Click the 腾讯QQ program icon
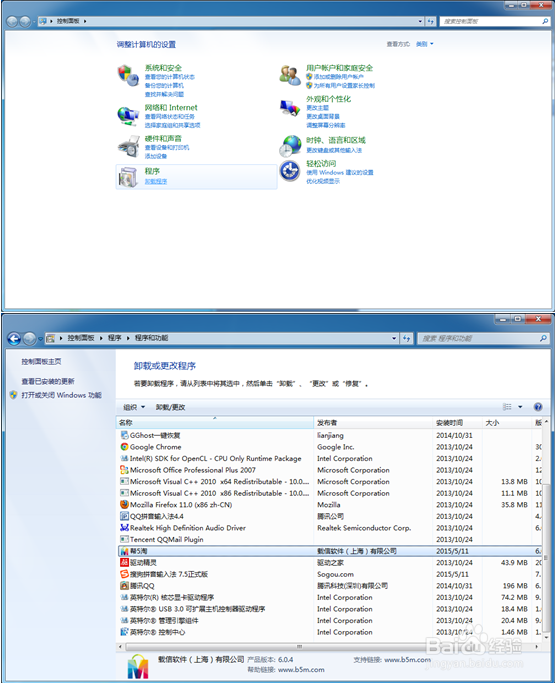This screenshot has width=555, height=683. coord(124,585)
